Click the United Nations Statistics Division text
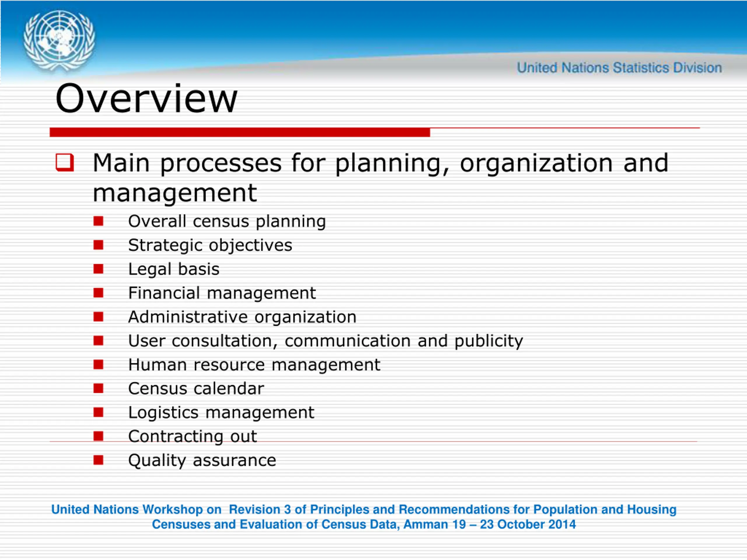Image resolution: width=747 pixels, height=560 pixels. pyautogui.click(x=619, y=68)
